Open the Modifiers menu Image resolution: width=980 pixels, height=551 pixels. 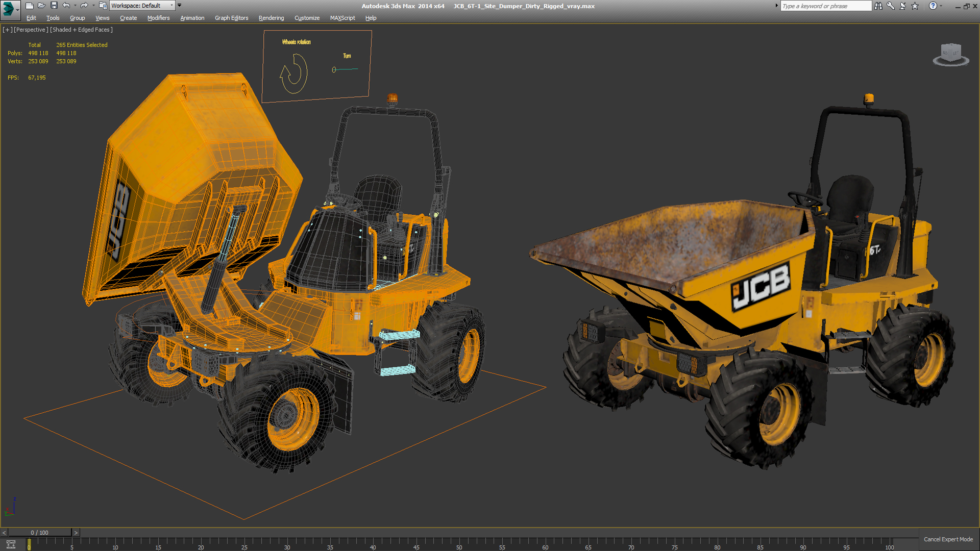[158, 18]
